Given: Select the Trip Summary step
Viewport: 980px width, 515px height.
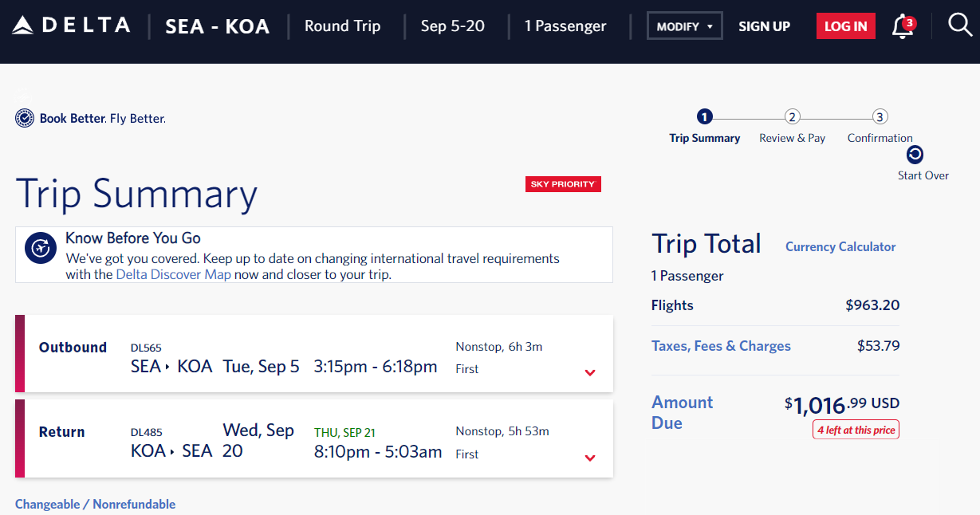Looking at the screenshot, I should [705, 138].
